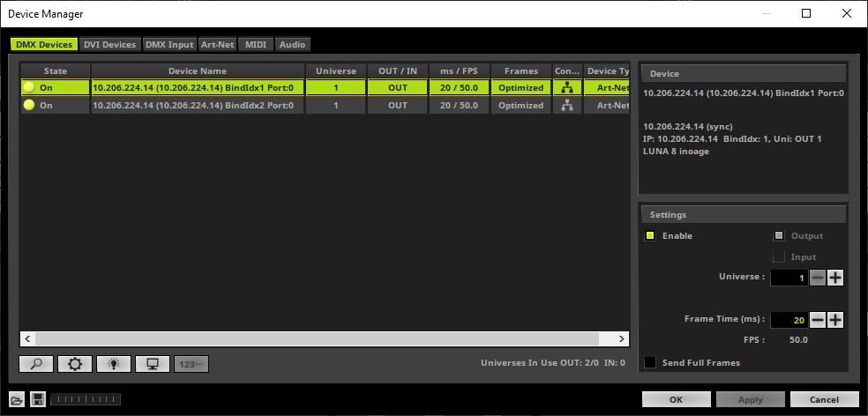
Task: Click the light bulb highlight device button
Action: 114,364
